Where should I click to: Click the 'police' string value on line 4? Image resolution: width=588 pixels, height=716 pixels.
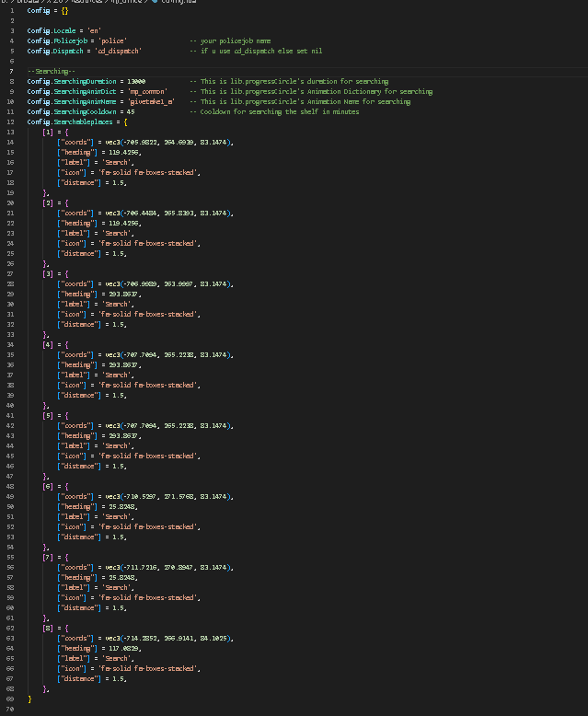112,41
